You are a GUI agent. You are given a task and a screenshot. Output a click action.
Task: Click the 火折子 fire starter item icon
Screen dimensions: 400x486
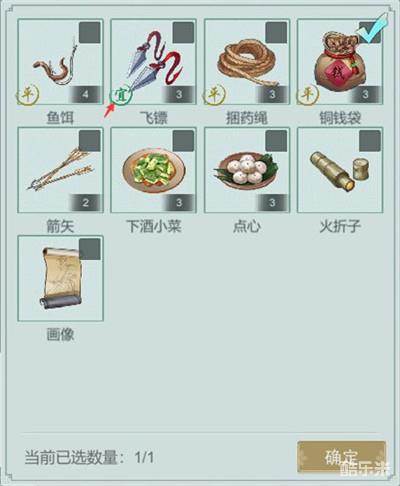pyautogui.click(x=340, y=170)
